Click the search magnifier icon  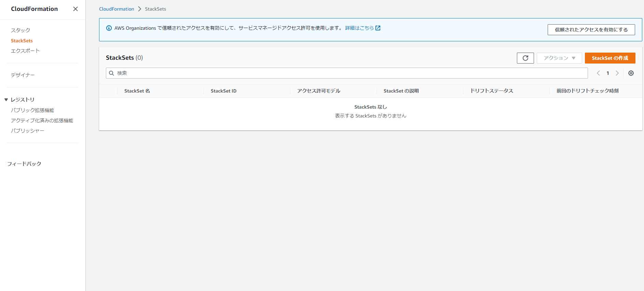click(111, 73)
